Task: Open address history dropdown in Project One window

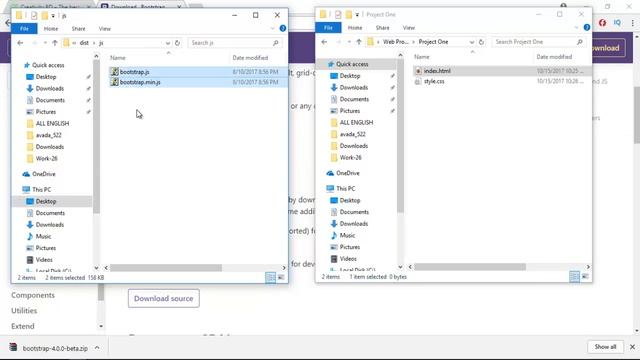Action: 472,42
